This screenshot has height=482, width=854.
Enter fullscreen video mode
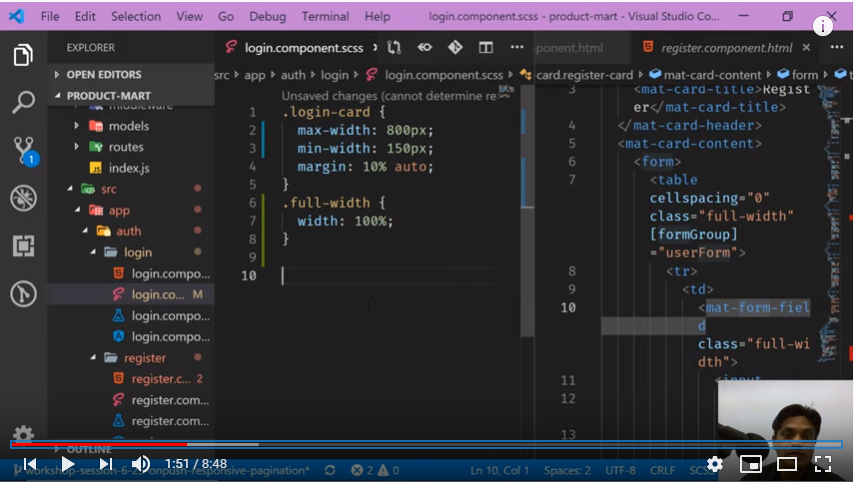pos(822,464)
